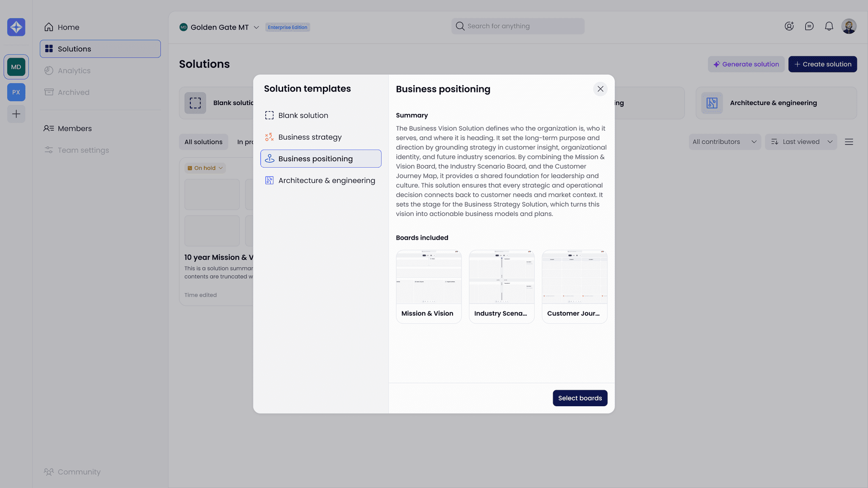Open the chat messages icon
Screen dimensions: 868x488
point(809,26)
